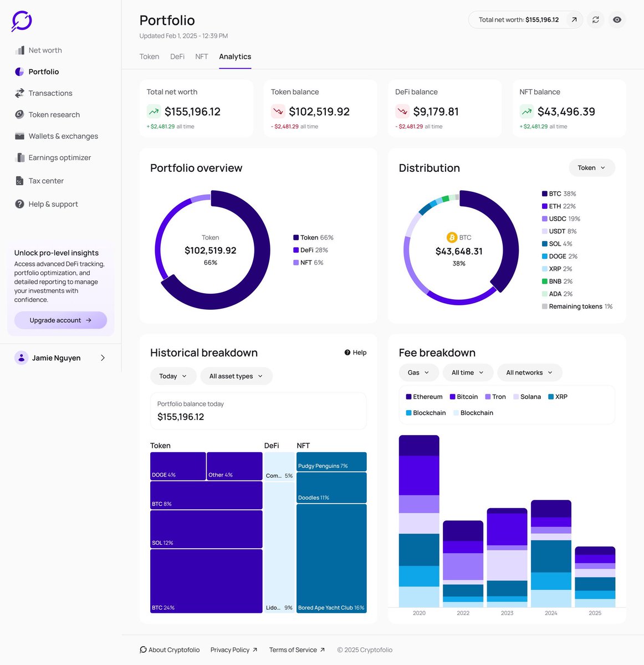Image resolution: width=644 pixels, height=665 pixels.
Task: Click Ethereum color swatch in Fee legend
Action: (x=408, y=397)
